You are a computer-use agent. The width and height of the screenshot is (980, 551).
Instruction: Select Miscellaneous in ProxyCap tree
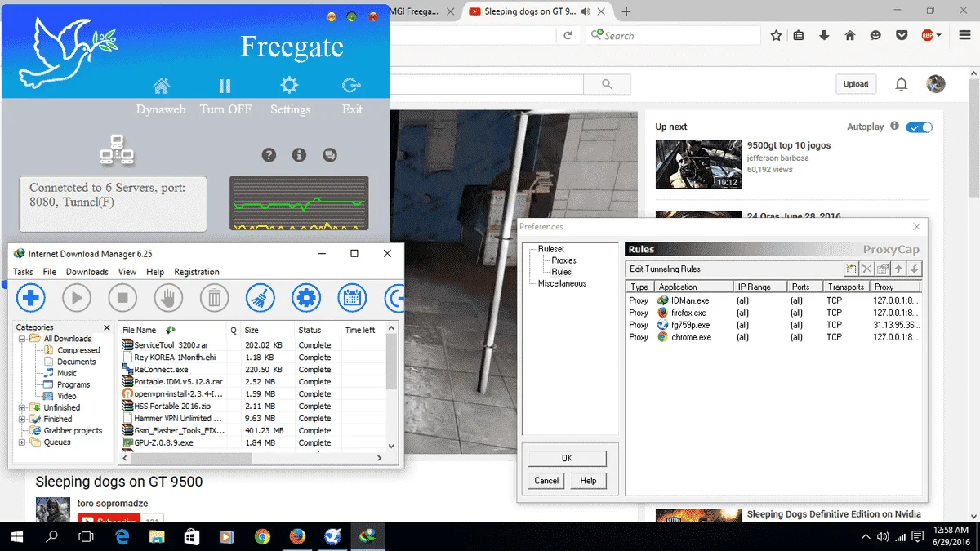pyautogui.click(x=562, y=283)
